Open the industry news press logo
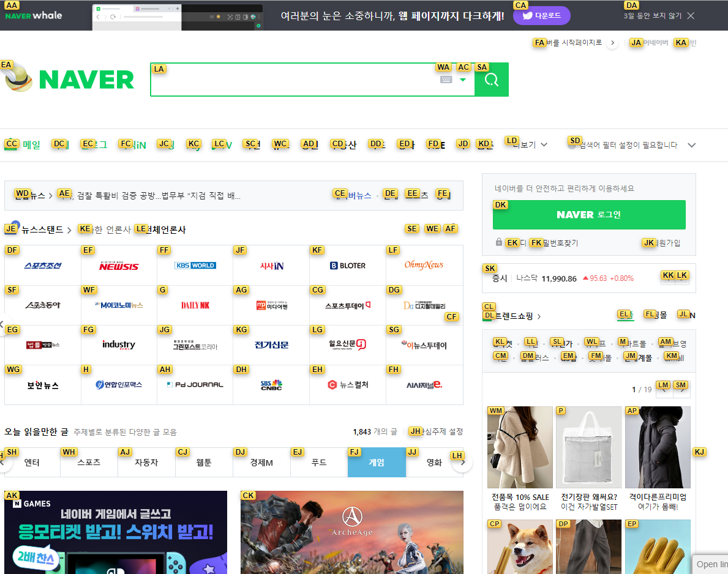Screen dimensions: 728x574 point(119,345)
